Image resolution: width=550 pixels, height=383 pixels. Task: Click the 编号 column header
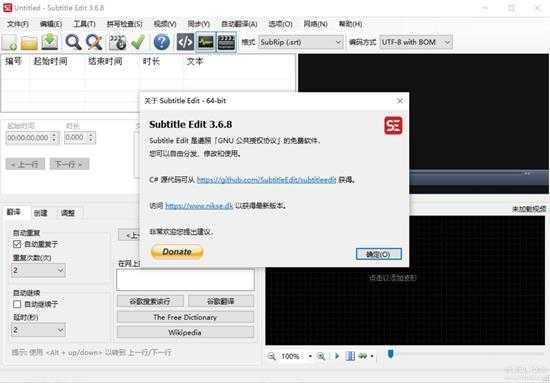(x=14, y=61)
